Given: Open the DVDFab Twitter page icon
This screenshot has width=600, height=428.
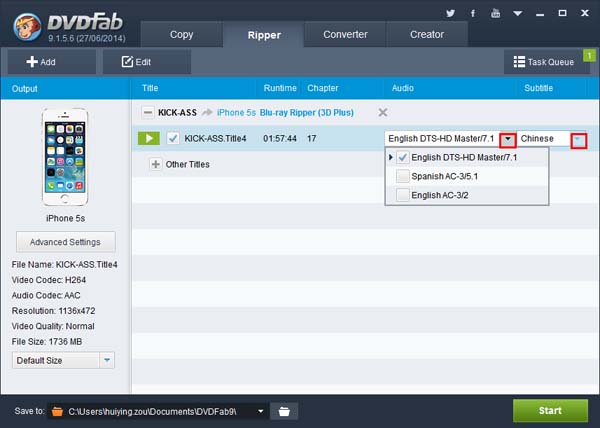Looking at the screenshot, I should coord(450,13).
